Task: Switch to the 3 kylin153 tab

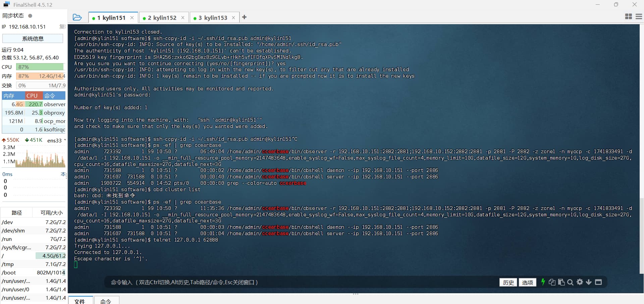Action: click(215, 18)
